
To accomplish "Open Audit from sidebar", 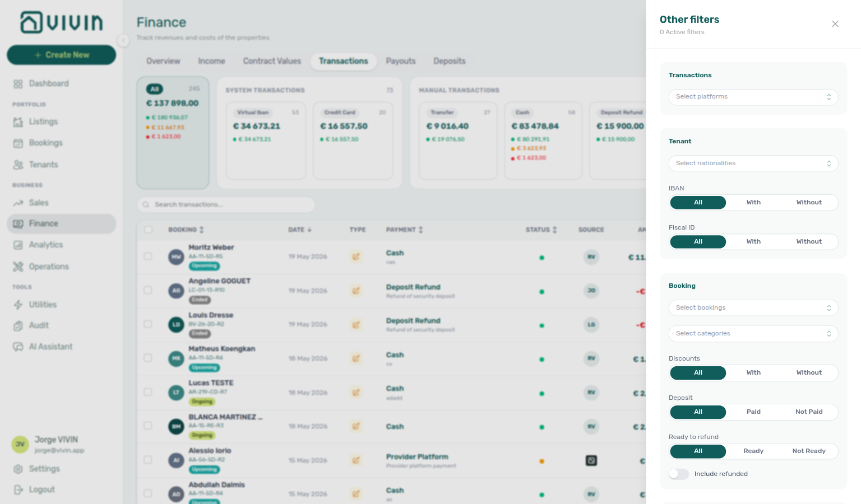I will [x=62, y=325].
